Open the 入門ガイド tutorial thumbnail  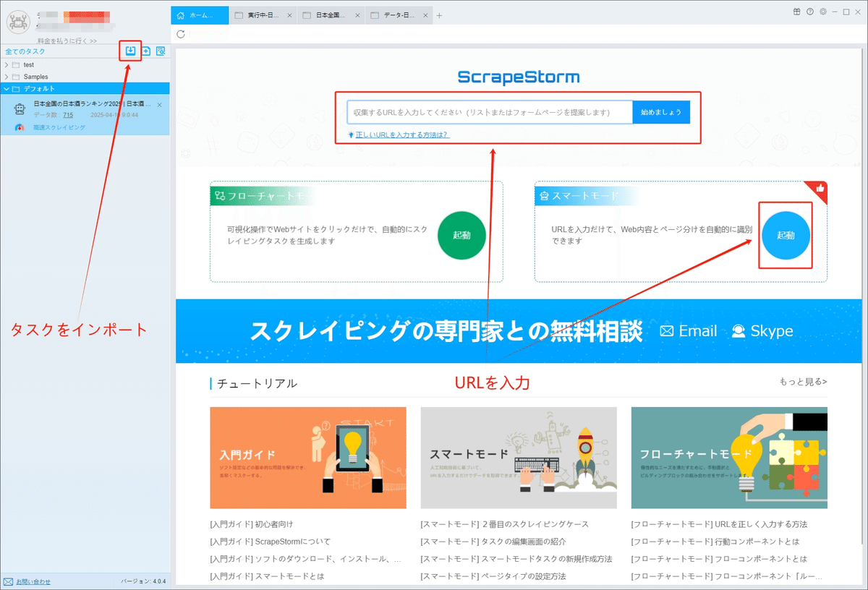pyautogui.click(x=308, y=458)
